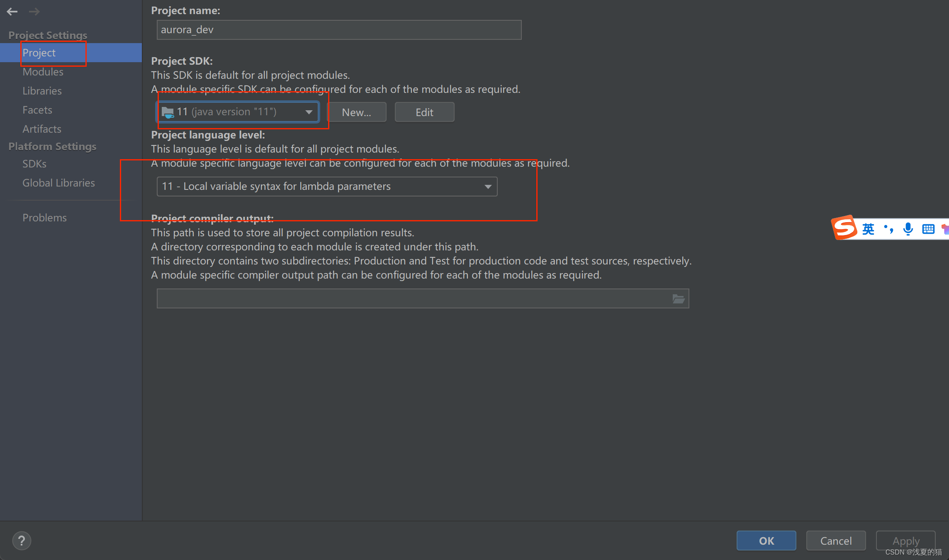Select the Project tab in settings
Image resolution: width=949 pixels, height=560 pixels.
click(x=37, y=53)
